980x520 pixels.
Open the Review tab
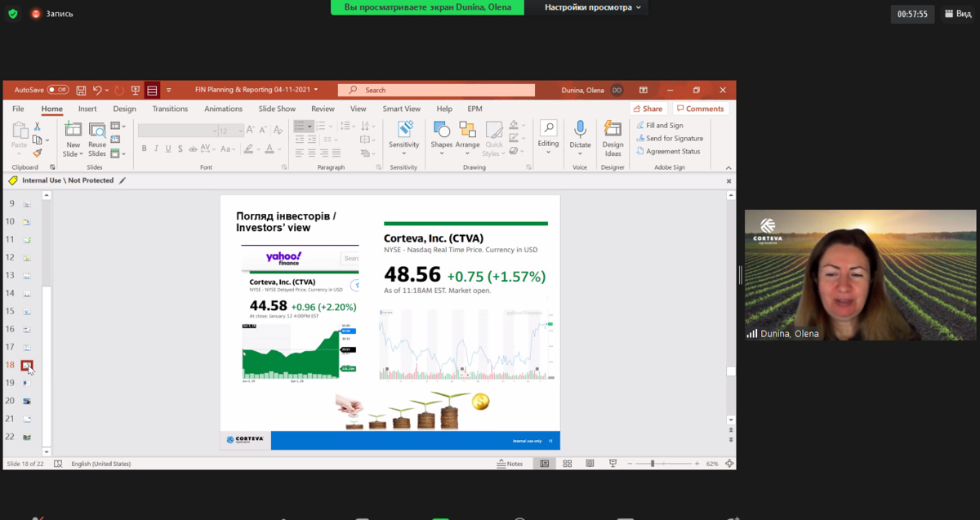[x=323, y=109]
